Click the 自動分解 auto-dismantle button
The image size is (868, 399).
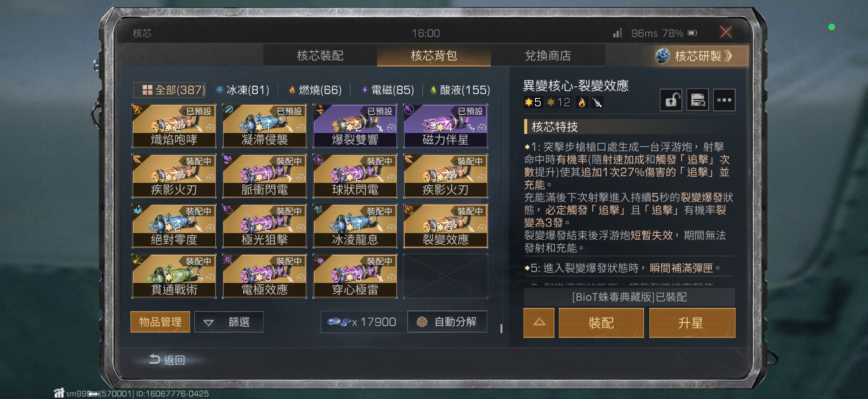click(447, 322)
